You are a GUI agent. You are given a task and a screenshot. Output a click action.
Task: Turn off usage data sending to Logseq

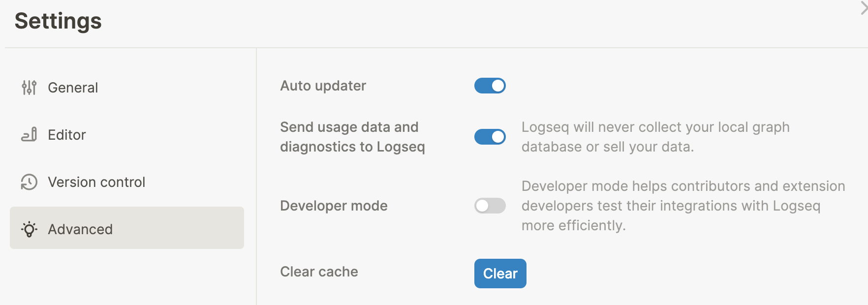point(490,137)
